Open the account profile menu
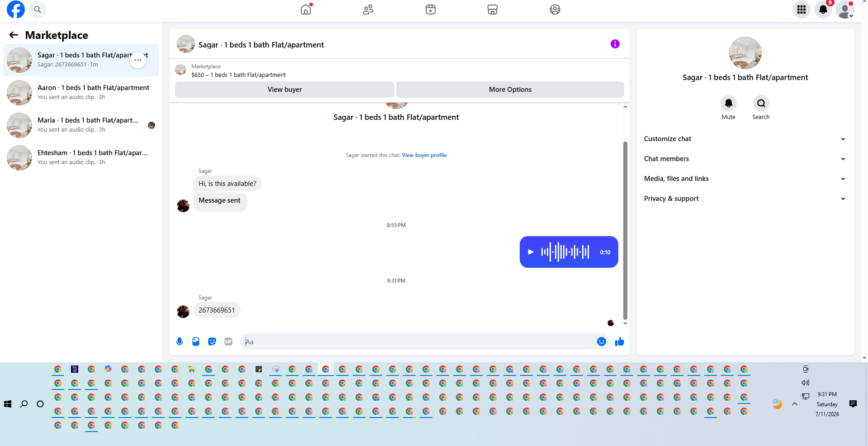The width and height of the screenshot is (868, 446). [845, 9]
